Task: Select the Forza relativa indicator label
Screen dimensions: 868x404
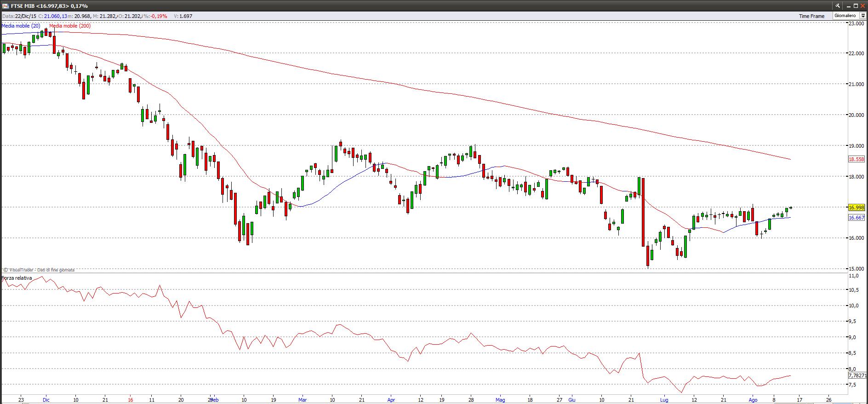Action: click(x=17, y=278)
